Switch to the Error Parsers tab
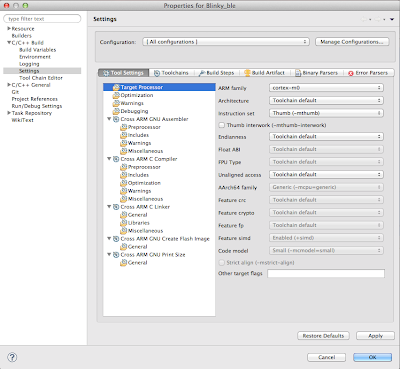Screen dimensions: 400x369 tap(368, 73)
